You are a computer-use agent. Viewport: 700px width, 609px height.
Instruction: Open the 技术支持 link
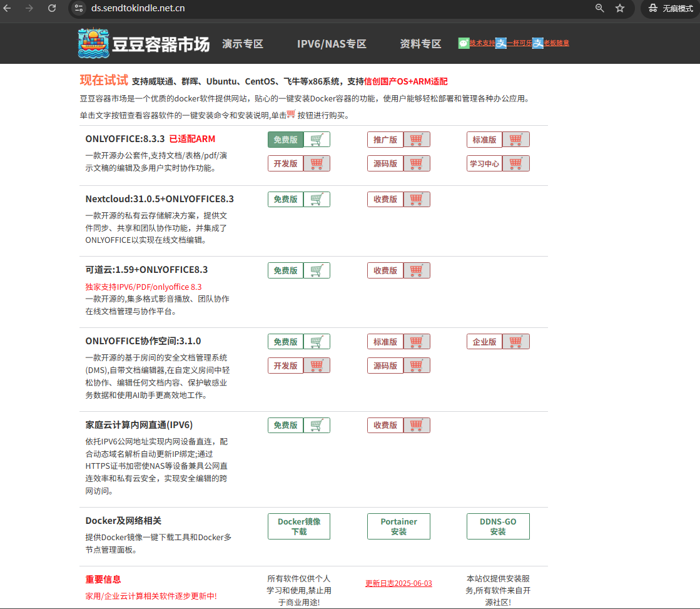pos(482,43)
